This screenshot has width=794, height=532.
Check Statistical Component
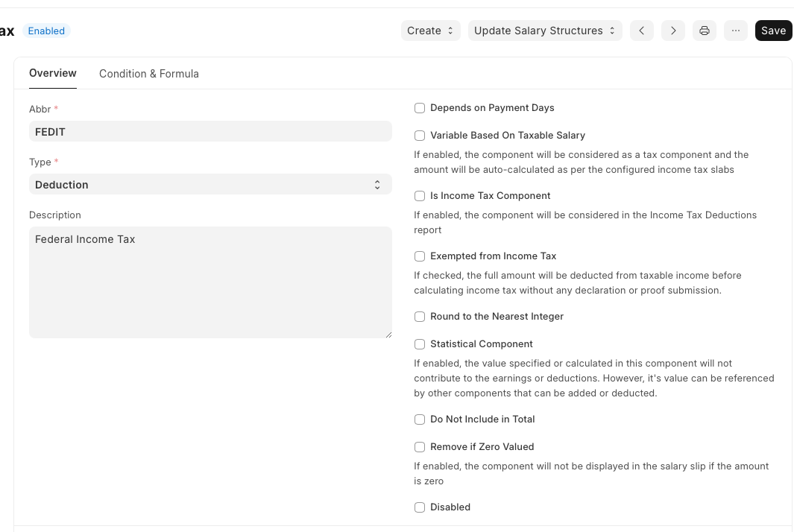coord(419,344)
